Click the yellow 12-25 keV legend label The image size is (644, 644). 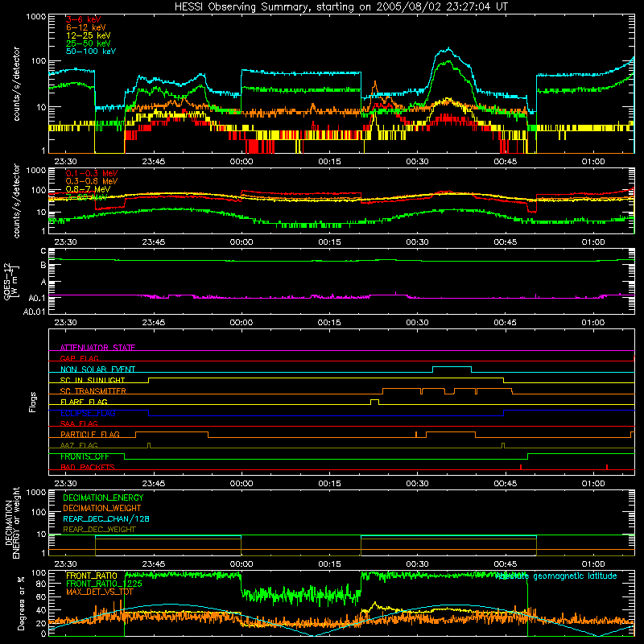click(88, 35)
